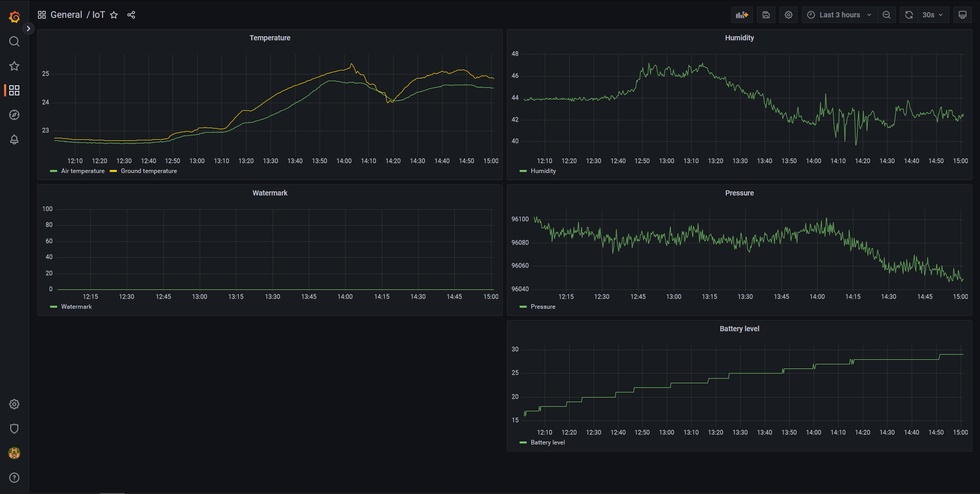980x494 pixels.
Task: Click the green Humidity legend color swatch
Action: click(523, 171)
